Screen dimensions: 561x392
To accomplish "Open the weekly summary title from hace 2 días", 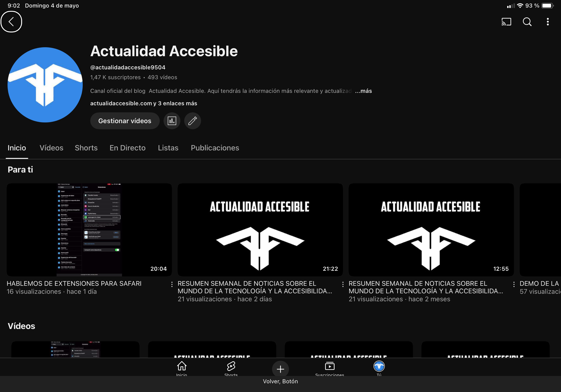I will pyautogui.click(x=255, y=287).
